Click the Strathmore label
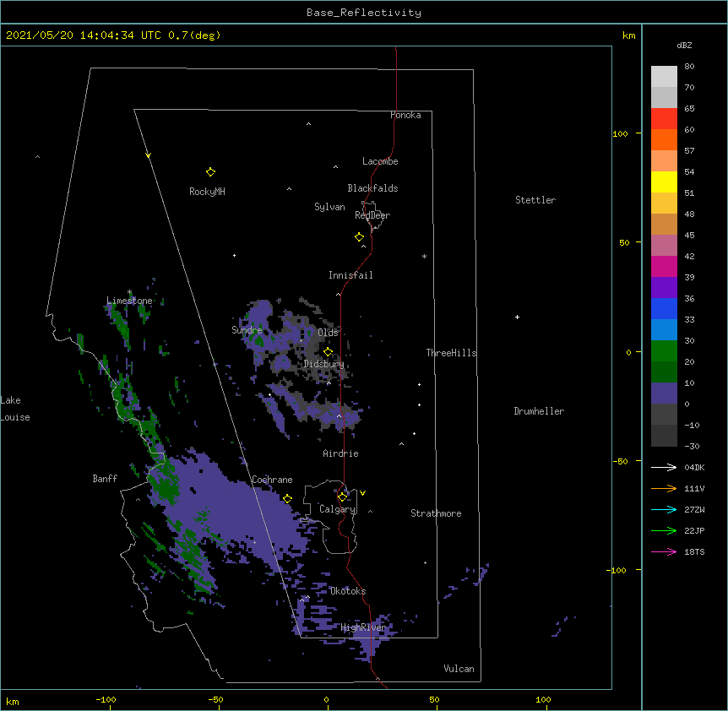 (x=436, y=513)
